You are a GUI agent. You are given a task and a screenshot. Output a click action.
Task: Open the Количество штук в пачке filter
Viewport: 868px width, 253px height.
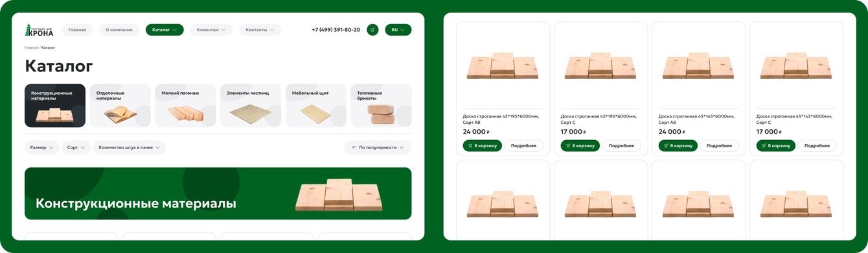[x=130, y=148]
